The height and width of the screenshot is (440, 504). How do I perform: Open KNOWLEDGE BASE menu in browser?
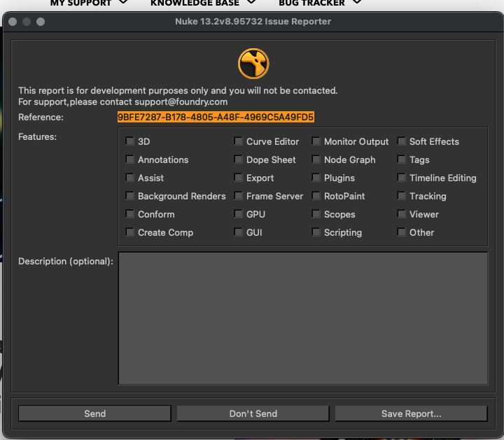click(195, 3)
